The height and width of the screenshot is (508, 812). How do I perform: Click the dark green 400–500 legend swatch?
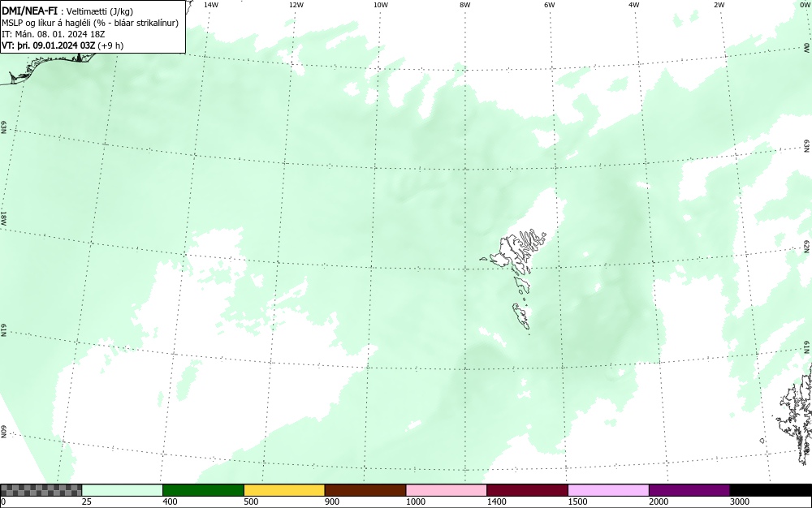pos(203,490)
